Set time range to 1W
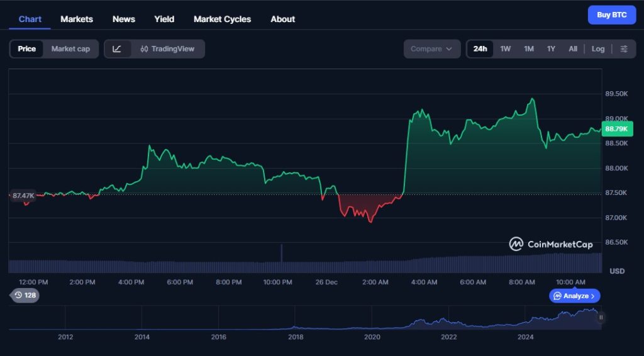Image resolution: width=644 pixels, height=356 pixels. click(x=506, y=49)
